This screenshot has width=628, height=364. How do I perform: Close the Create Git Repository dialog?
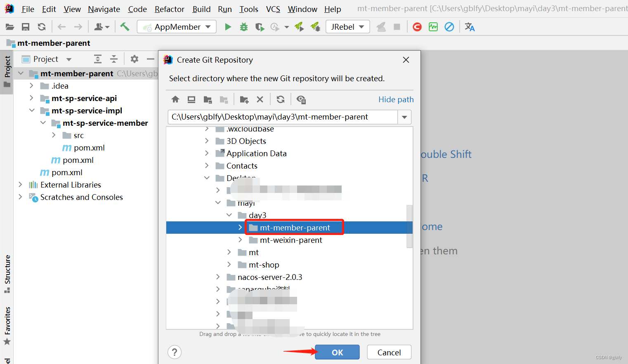(406, 60)
